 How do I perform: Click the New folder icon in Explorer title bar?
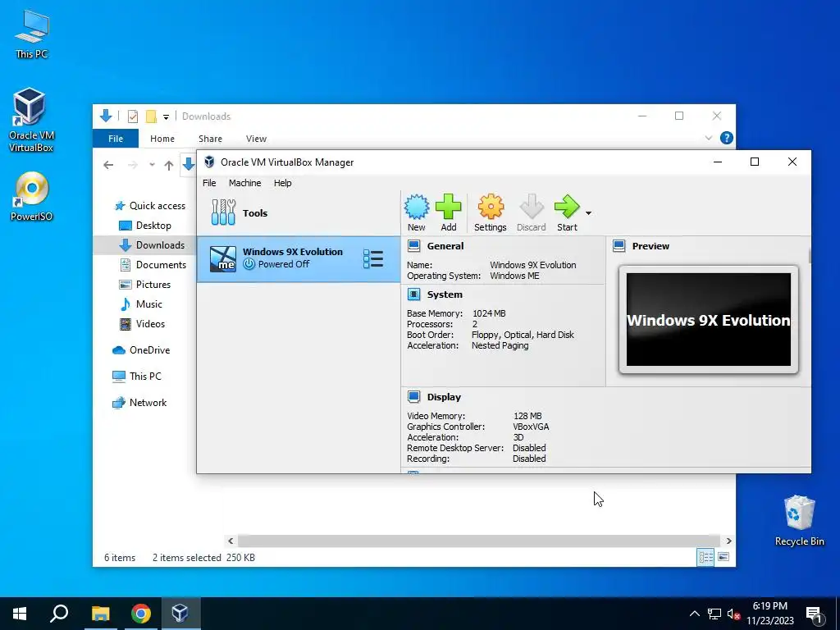click(151, 116)
